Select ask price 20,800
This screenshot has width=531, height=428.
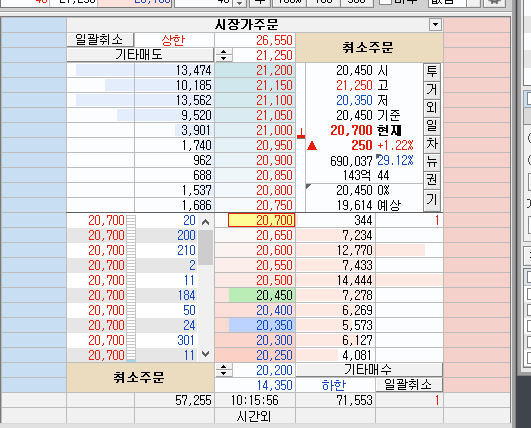pos(255,190)
